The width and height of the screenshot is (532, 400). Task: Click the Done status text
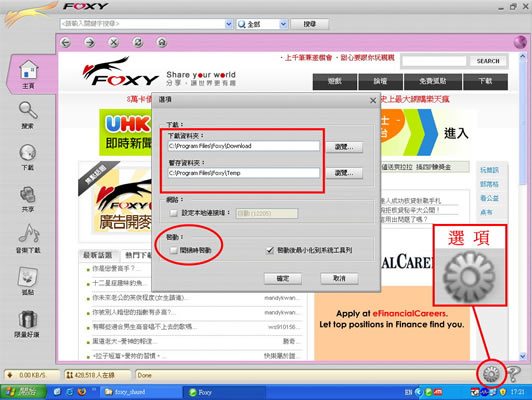click(144, 375)
